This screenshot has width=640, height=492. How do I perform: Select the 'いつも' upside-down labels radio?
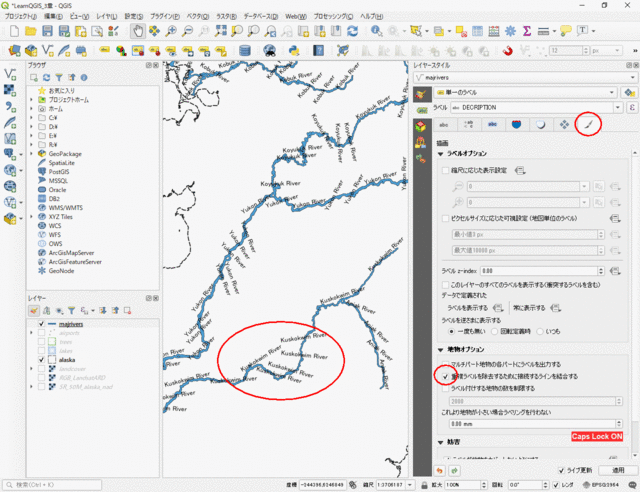(x=540, y=332)
